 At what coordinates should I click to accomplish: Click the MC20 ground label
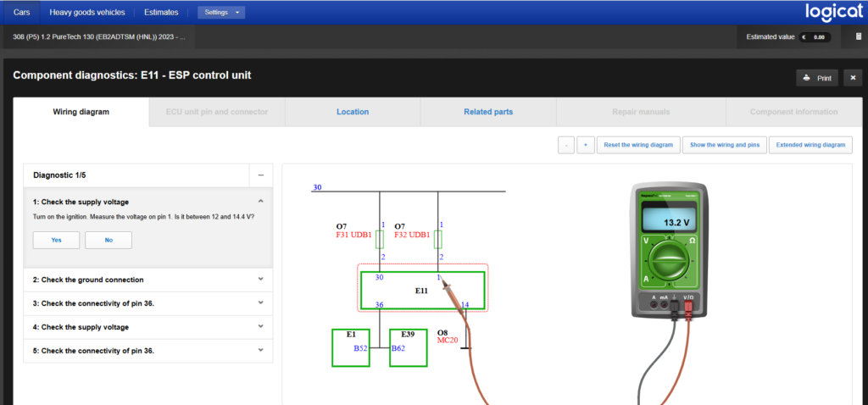click(448, 341)
